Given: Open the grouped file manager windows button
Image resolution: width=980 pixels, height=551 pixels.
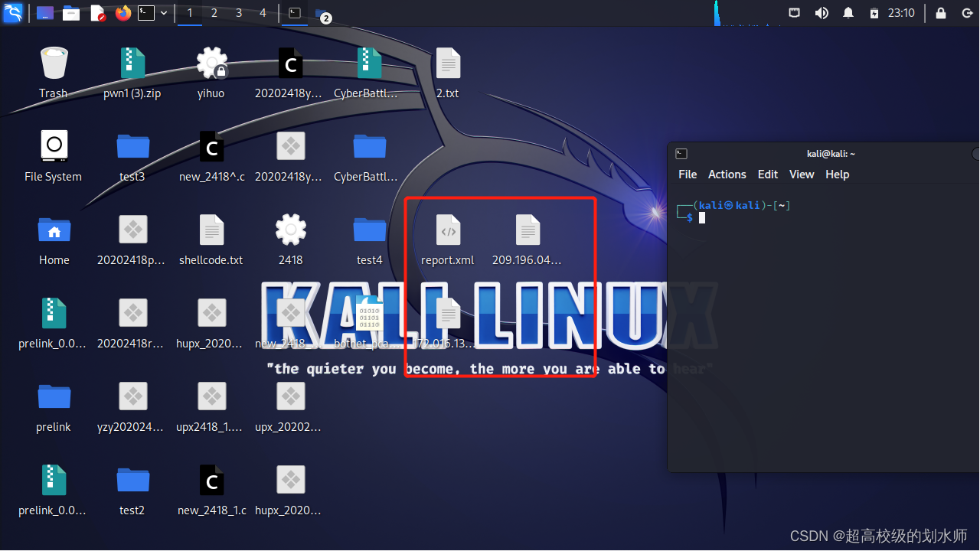Looking at the screenshot, I should click(322, 14).
